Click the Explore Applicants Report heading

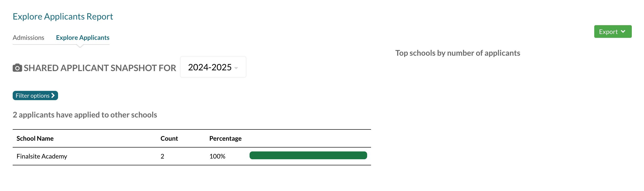(x=63, y=17)
